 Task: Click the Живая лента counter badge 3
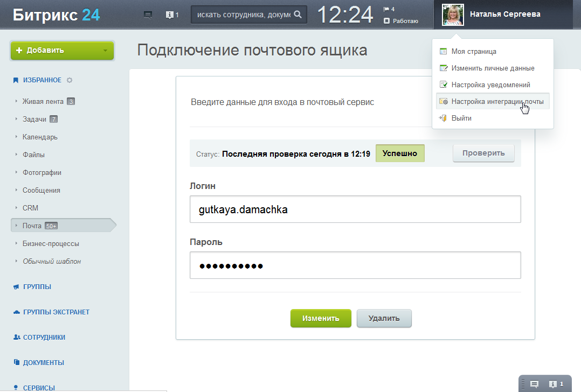pos(71,101)
